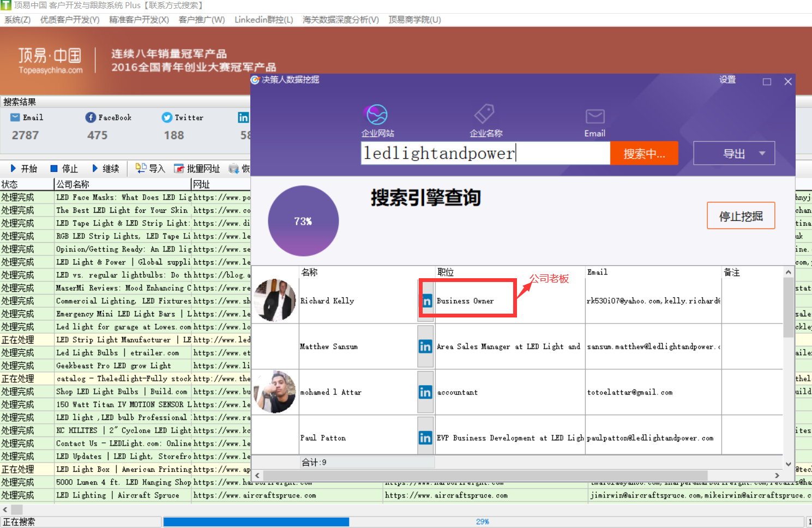Select row 'LED Tape Light & LED Strip Light'

125,223
